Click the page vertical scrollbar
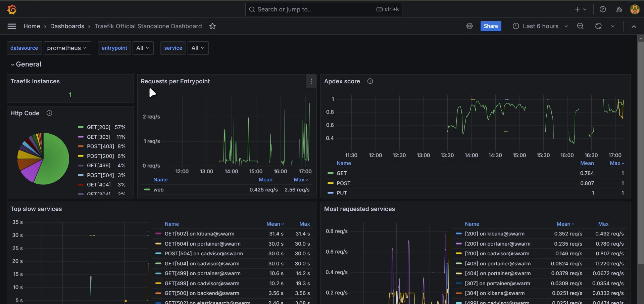This screenshot has height=304, width=644. pyautogui.click(x=641, y=153)
